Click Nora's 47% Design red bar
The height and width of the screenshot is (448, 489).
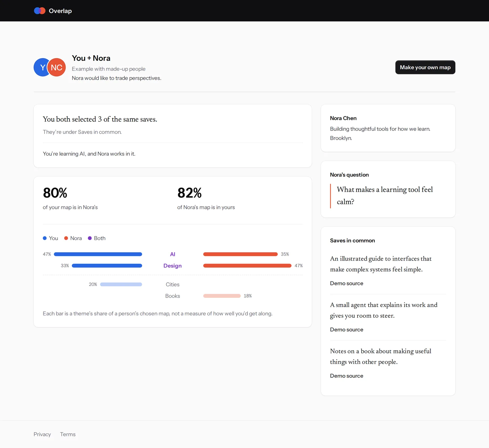coord(247,266)
